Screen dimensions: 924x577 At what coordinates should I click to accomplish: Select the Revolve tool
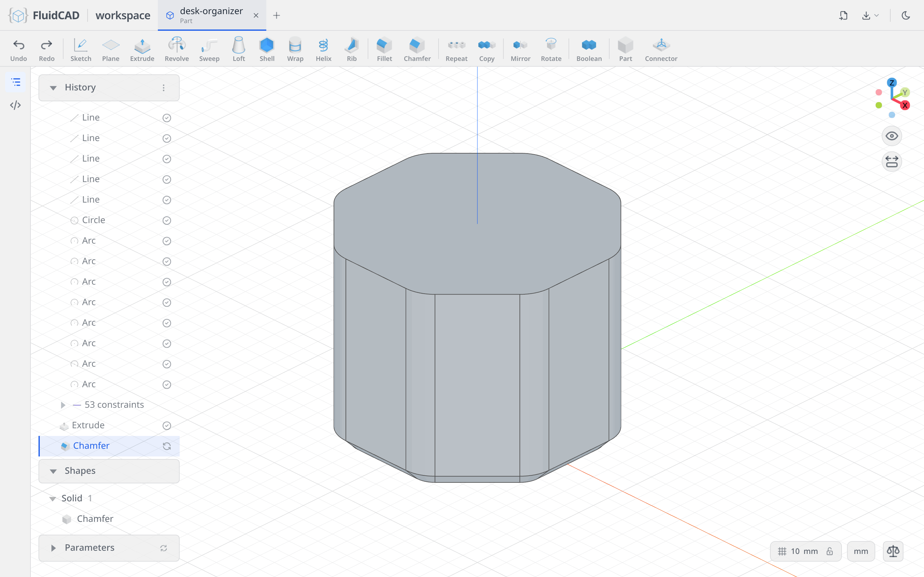pos(177,49)
